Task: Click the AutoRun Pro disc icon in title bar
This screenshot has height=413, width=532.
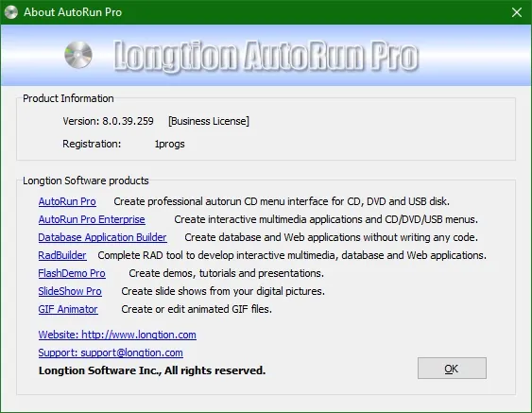Action: [11, 12]
